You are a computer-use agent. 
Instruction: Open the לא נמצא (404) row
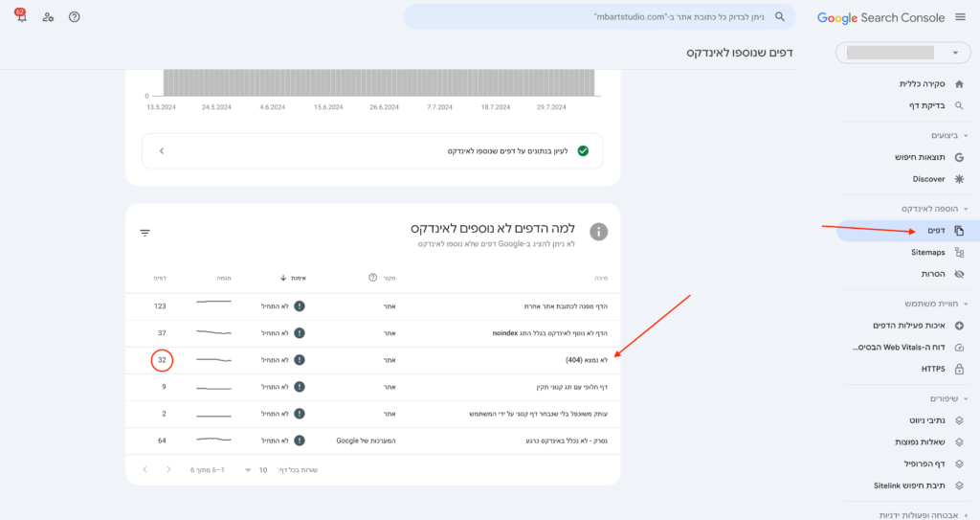372,360
